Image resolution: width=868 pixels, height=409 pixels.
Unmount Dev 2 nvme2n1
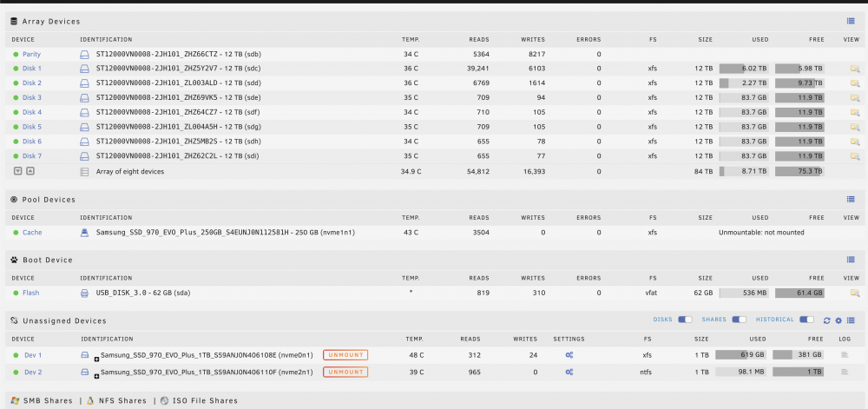(345, 373)
